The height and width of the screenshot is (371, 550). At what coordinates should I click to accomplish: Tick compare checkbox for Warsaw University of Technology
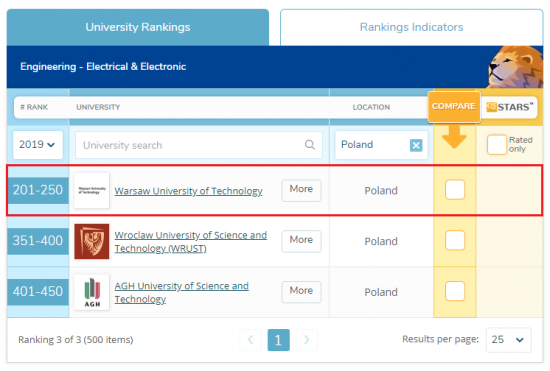(x=455, y=190)
